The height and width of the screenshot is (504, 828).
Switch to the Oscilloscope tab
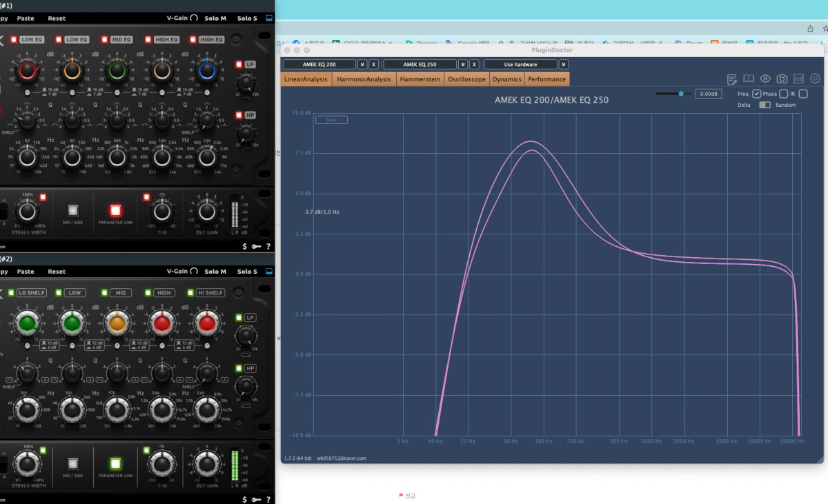pyautogui.click(x=466, y=79)
